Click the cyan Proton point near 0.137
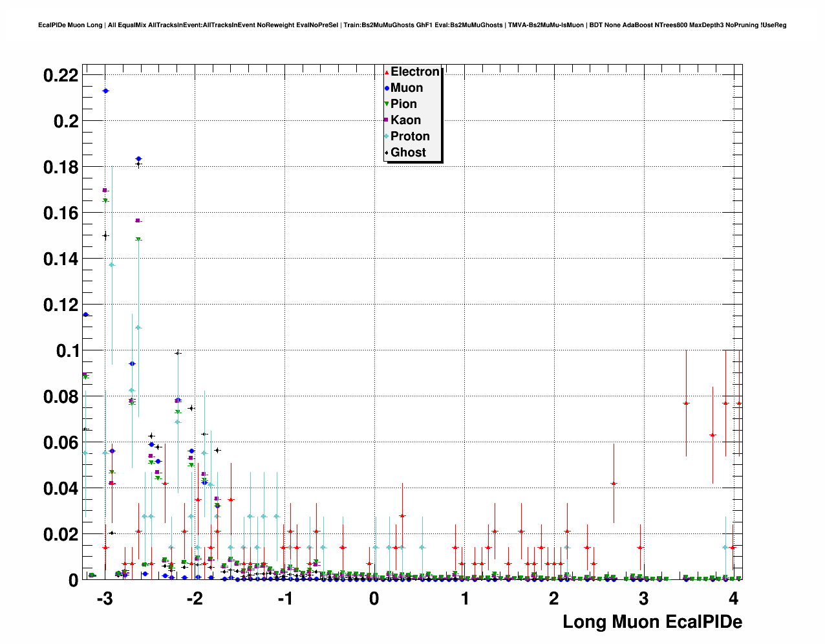Image resolution: width=825 pixels, height=644 pixels. coord(112,264)
